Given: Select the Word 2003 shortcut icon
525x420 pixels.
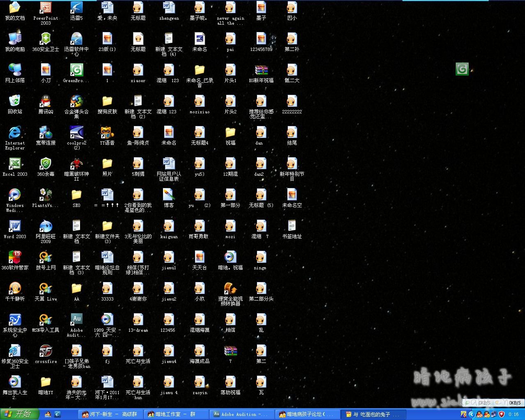Looking at the screenshot, I should [x=15, y=226].
